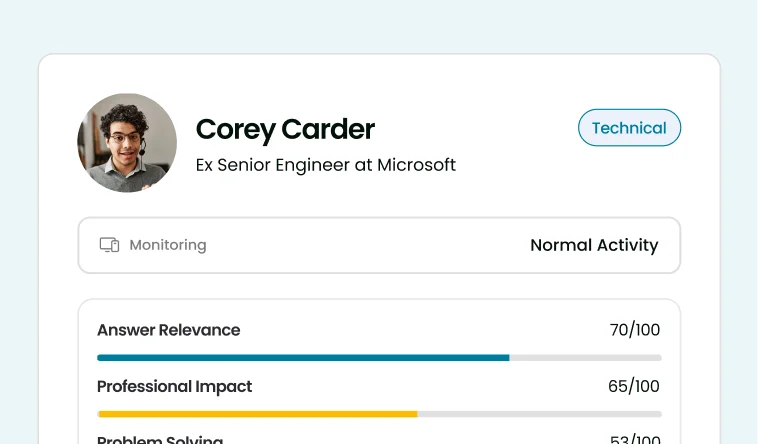Click the 70/100 score value

click(635, 330)
